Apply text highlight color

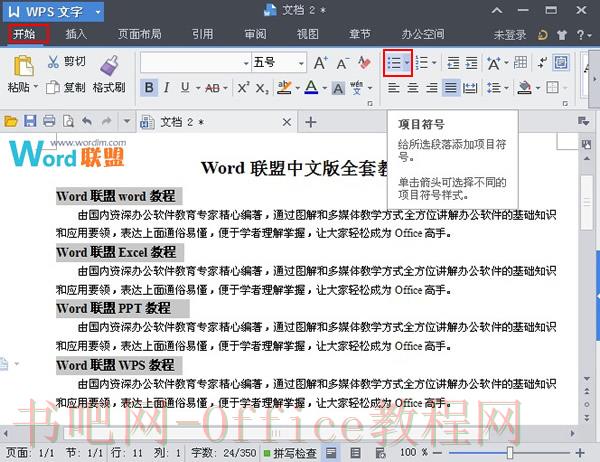(x=285, y=88)
